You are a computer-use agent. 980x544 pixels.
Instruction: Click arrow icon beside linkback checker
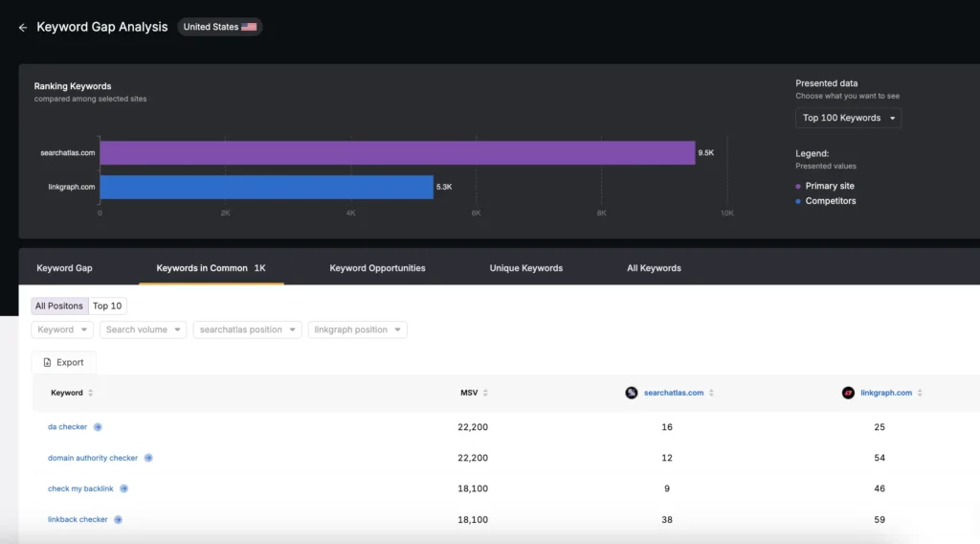[118, 519]
